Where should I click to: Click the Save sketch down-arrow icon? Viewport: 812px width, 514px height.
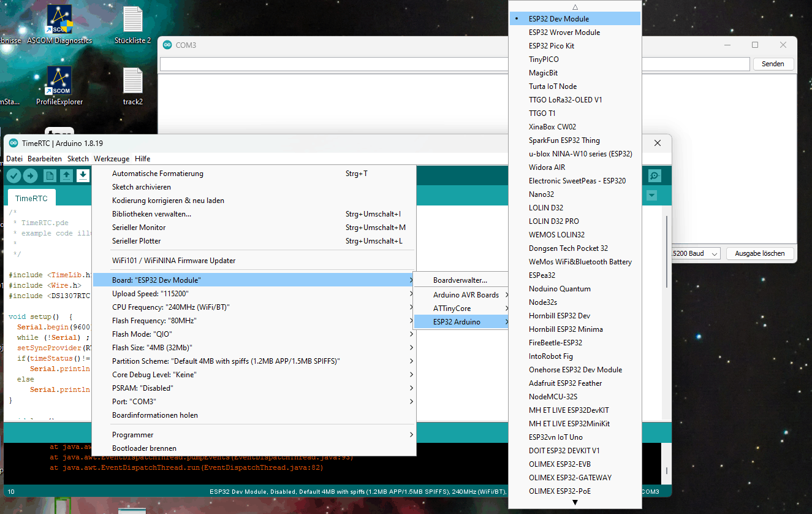click(83, 177)
